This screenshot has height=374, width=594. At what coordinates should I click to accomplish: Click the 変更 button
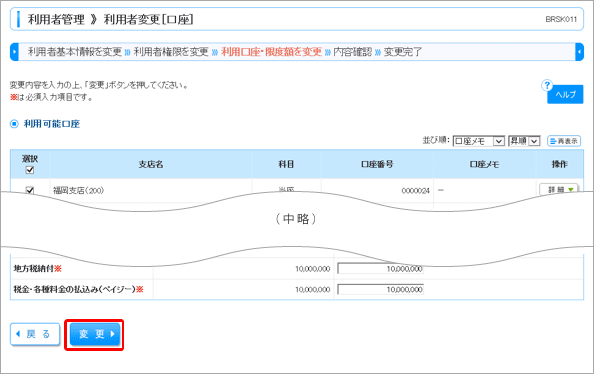point(95,334)
